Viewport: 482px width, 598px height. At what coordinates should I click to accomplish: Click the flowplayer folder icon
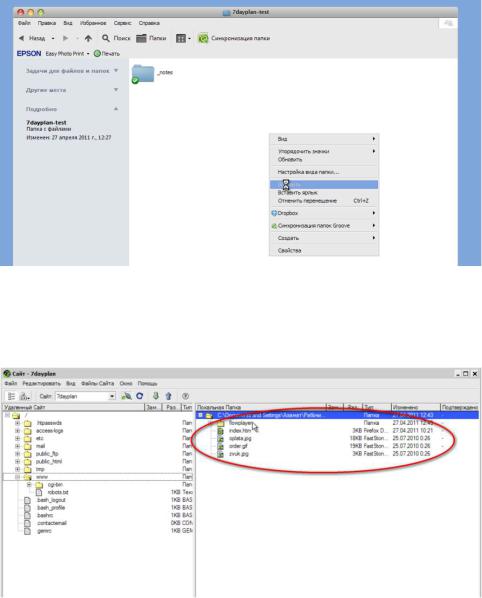click(x=221, y=423)
